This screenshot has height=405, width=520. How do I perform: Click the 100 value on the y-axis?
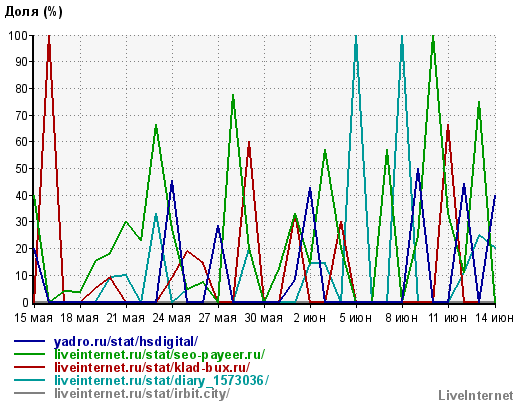(x=19, y=35)
